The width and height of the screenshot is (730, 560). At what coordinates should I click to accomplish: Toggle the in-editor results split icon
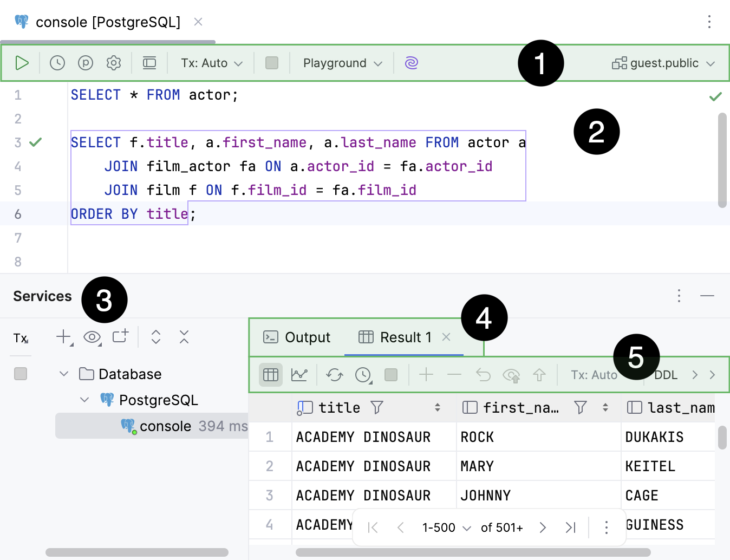coord(149,62)
